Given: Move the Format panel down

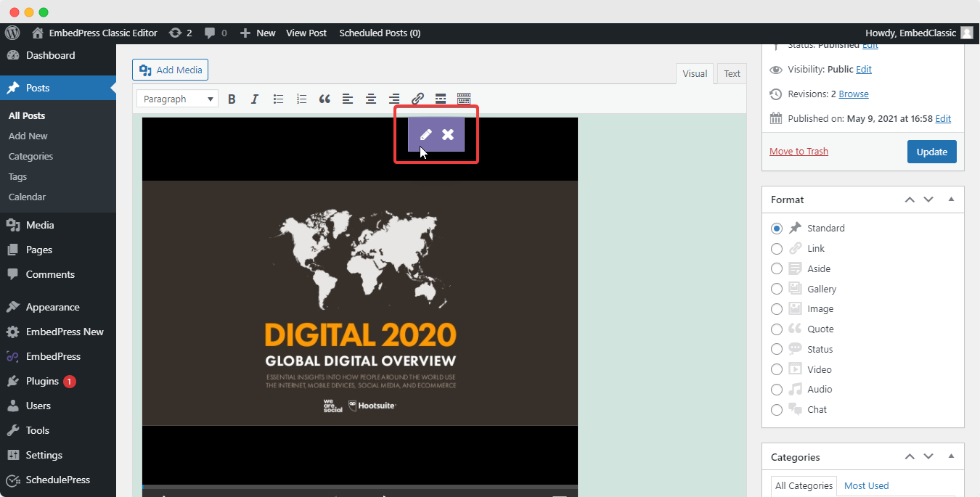Looking at the screenshot, I should pos(928,200).
